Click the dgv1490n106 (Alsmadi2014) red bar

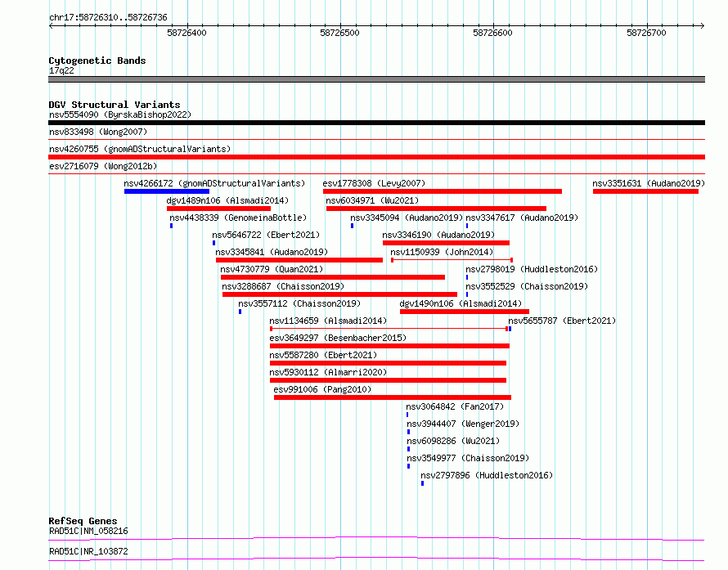coord(465,312)
